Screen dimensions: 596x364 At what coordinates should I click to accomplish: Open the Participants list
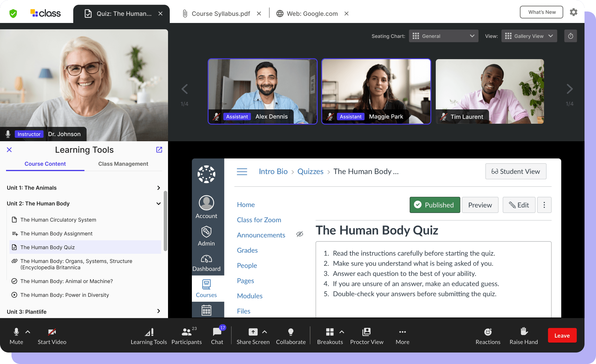187,336
